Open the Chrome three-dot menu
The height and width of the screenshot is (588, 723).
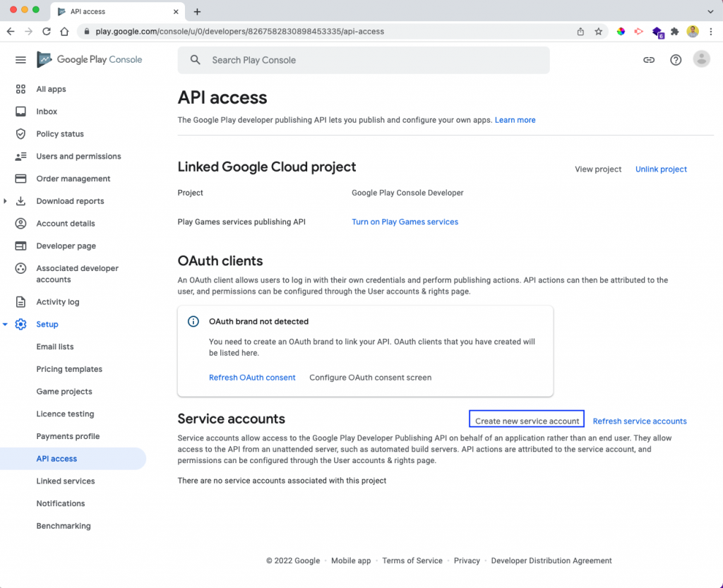[710, 31]
